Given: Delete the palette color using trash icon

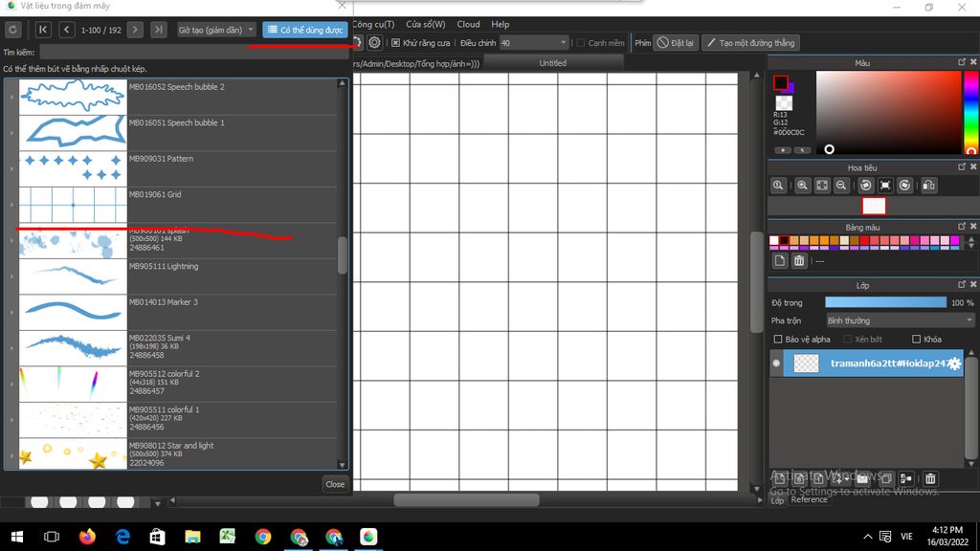Looking at the screenshot, I should (799, 260).
